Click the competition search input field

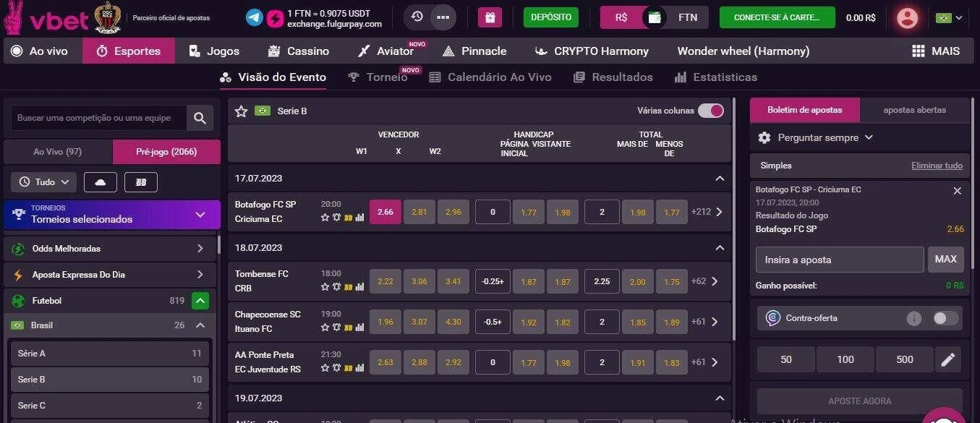(x=99, y=118)
